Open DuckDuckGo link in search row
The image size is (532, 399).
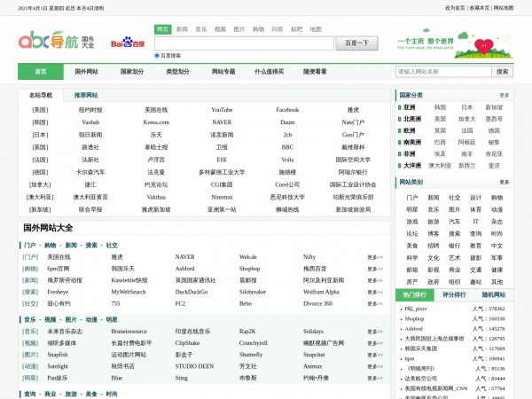point(192,292)
